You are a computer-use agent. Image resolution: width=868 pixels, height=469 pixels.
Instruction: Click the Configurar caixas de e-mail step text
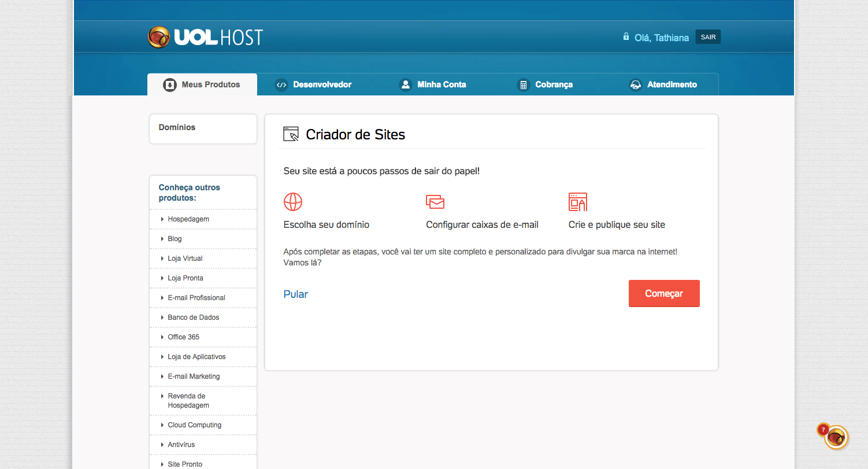click(x=482, y=224)
